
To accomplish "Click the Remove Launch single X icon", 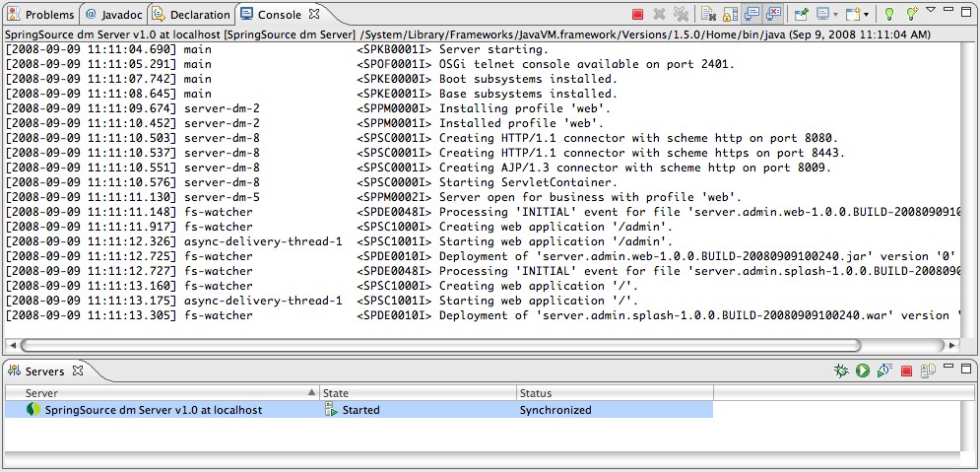I will coord(659,14).
